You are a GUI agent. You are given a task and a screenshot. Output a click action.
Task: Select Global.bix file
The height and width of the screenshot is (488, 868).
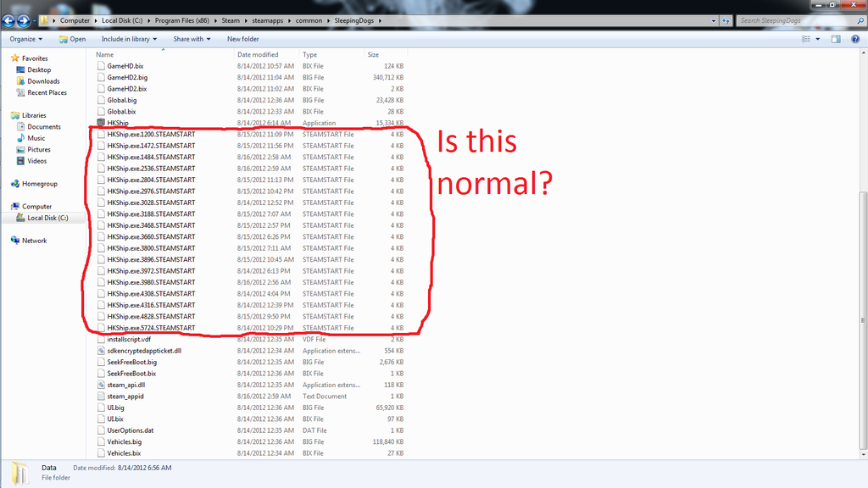[x=121, y=111]
